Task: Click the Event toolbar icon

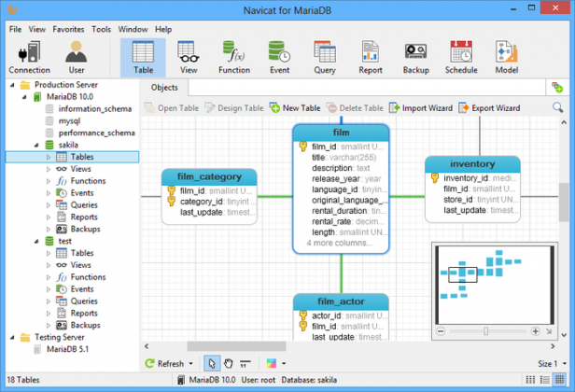Action: pos(279,56)
